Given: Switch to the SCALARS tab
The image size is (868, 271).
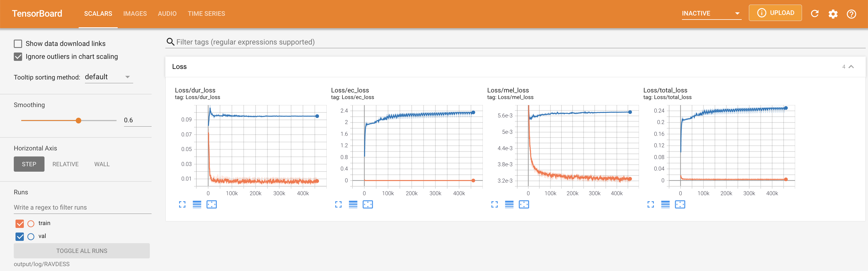Looking at the screenshot, I should tap(98, 14).
